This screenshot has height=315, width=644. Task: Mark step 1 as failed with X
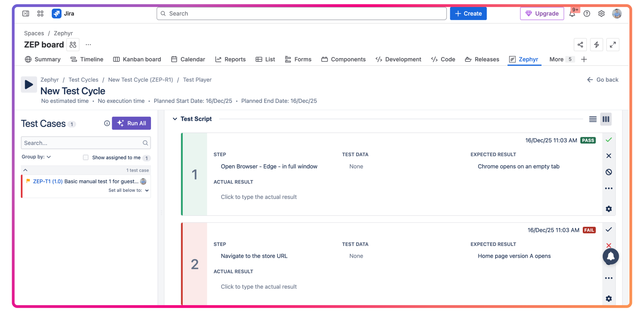click(x=608, y=156)
